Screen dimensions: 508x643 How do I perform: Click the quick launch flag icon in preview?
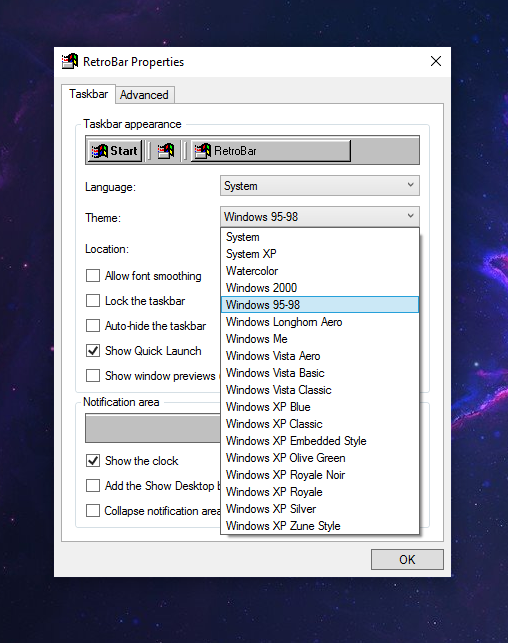pyautogui.click(x=166, y=151)
